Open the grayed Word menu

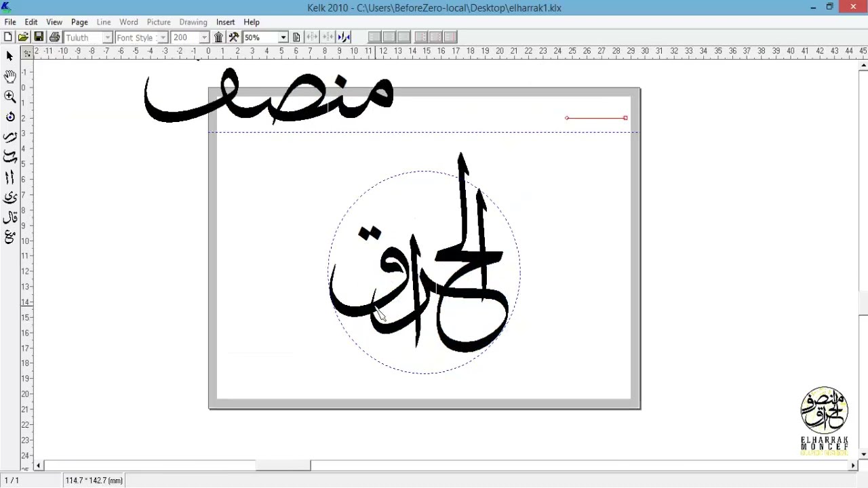(x=129, y=22)
